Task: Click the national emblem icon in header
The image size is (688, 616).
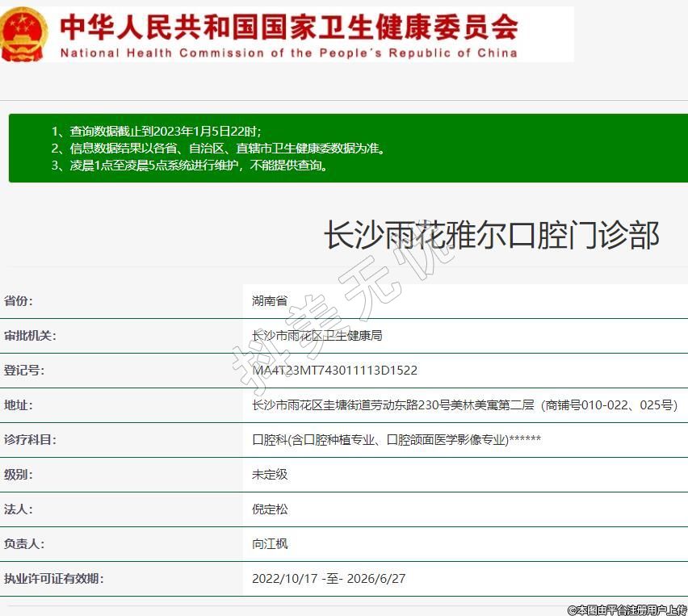Action: [24, 34]
